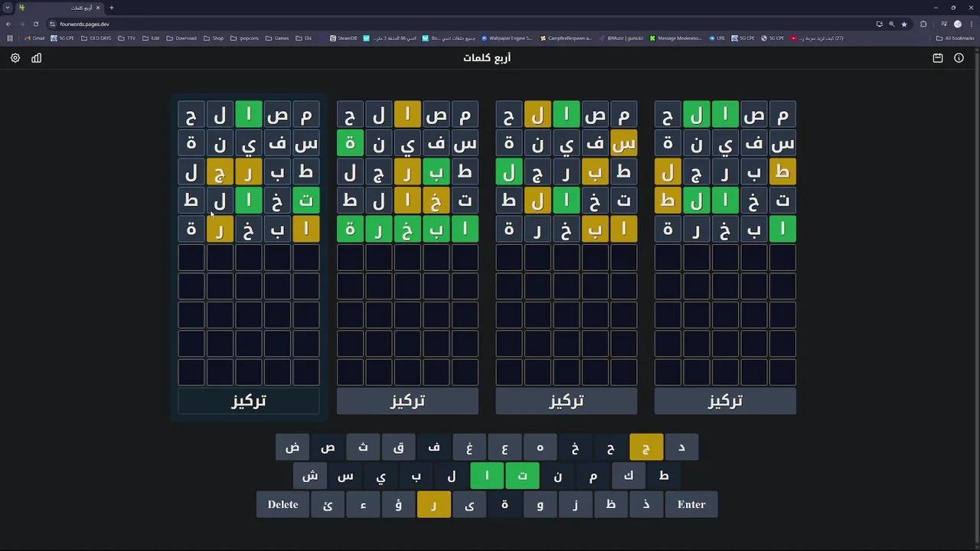Expand the TTV bookmark folder
The height and width of the screenshot is (551, 980).
coord(127,38)
